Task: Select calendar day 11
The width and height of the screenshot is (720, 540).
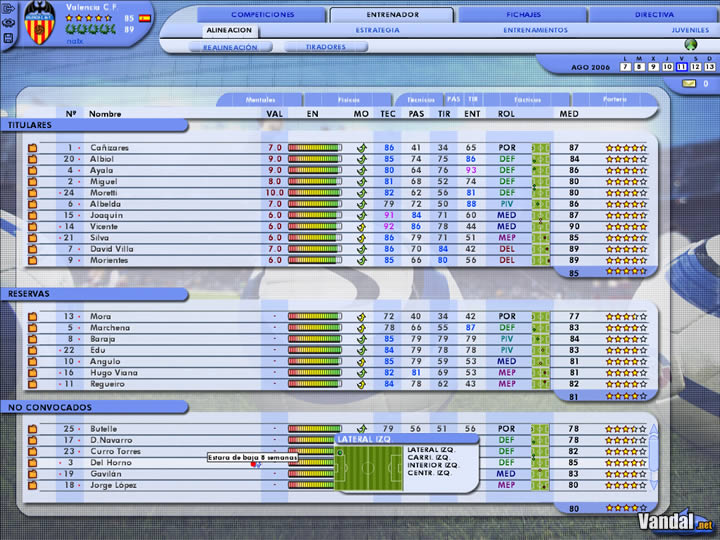Action: click(x=682, y=67)
